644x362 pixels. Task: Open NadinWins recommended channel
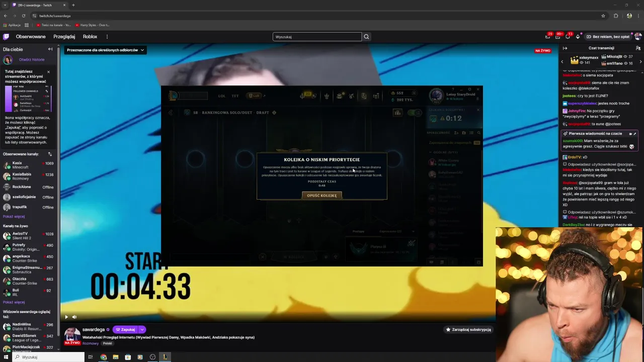[28, 327]
